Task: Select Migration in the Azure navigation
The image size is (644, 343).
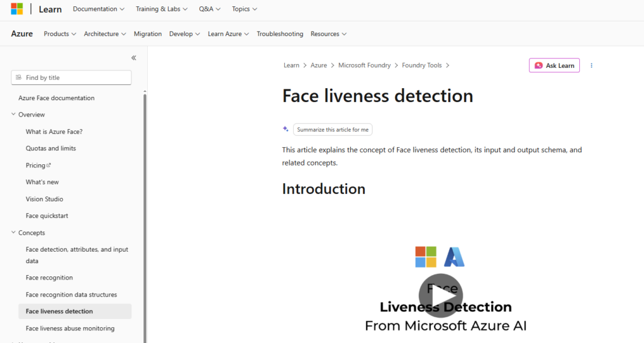Action: pos(147,34)
